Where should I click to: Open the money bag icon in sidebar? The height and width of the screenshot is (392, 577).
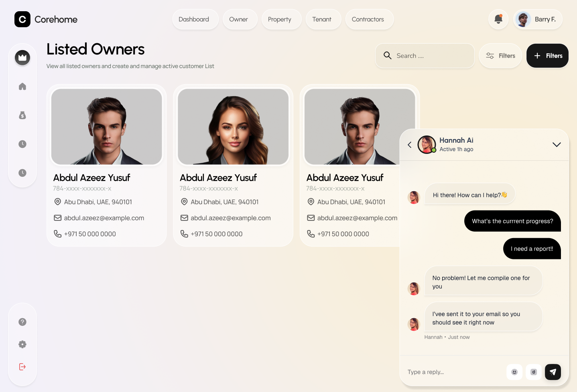click(22, 115)
